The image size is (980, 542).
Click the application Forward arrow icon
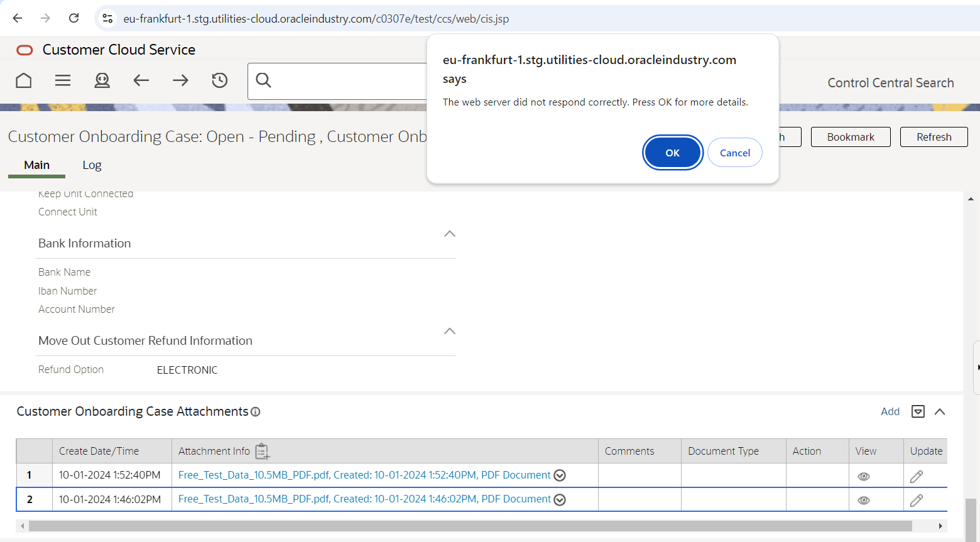(180, 80)
